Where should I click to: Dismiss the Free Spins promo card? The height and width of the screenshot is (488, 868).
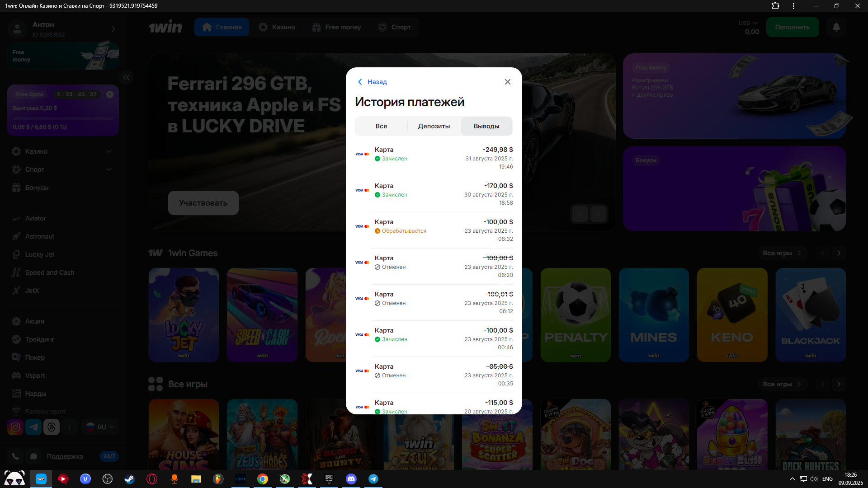tap(110, 94)
